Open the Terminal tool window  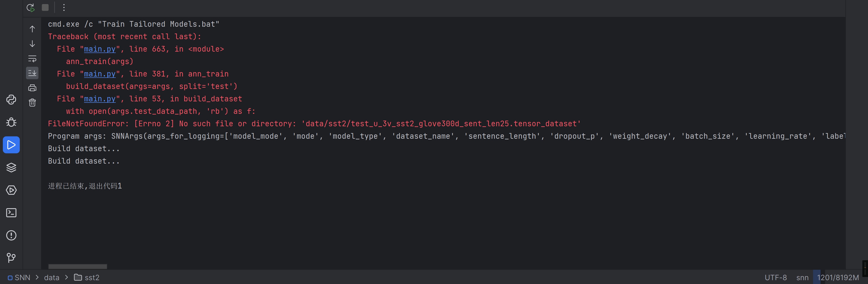(x=11, y=213)
